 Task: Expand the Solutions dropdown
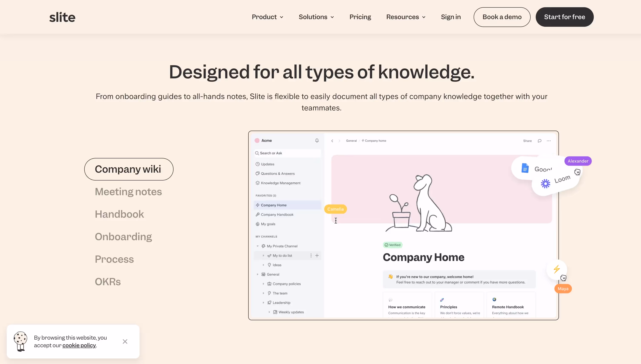316,17
